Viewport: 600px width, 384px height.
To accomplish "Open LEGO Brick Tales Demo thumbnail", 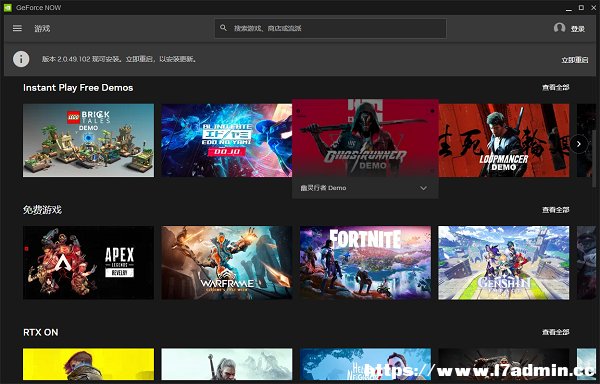I will (88, 140).
